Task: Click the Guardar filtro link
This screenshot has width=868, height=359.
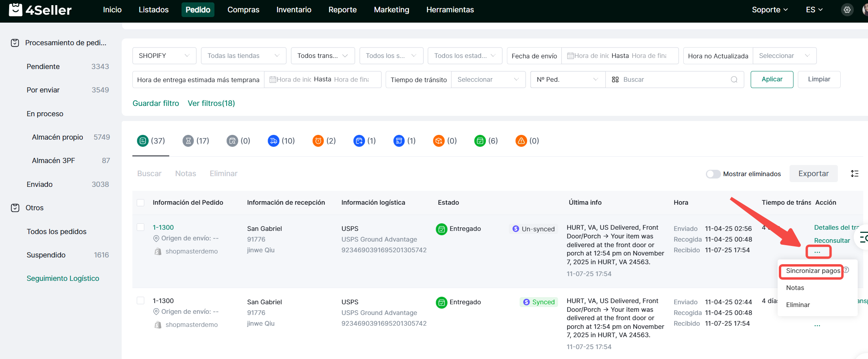Action: (x=156, y=104)
